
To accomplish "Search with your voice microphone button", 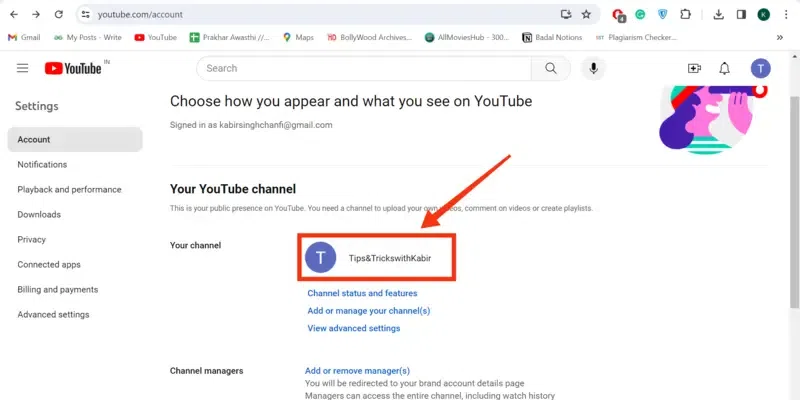I will pyautogui.click(x=593, y=68).
